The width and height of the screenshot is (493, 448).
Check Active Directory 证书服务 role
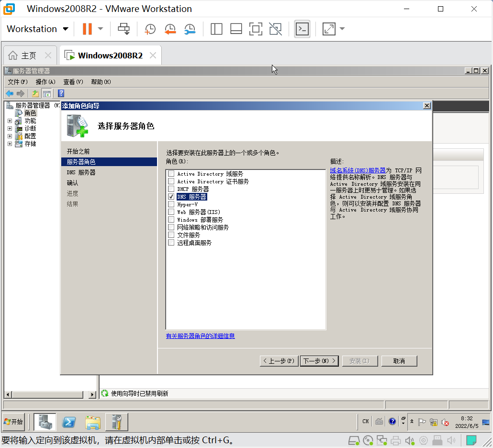[x=171, y=181]
